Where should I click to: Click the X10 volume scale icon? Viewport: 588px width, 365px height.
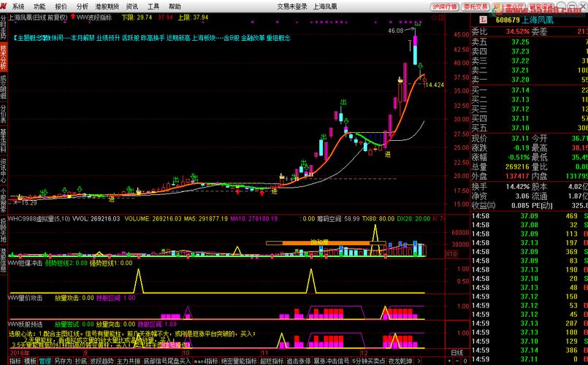[451, 253]
